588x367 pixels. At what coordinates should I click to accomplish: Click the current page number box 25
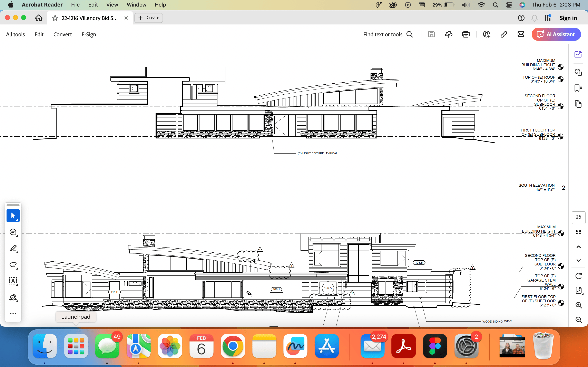pyautogui.click(x=578, y=217)
